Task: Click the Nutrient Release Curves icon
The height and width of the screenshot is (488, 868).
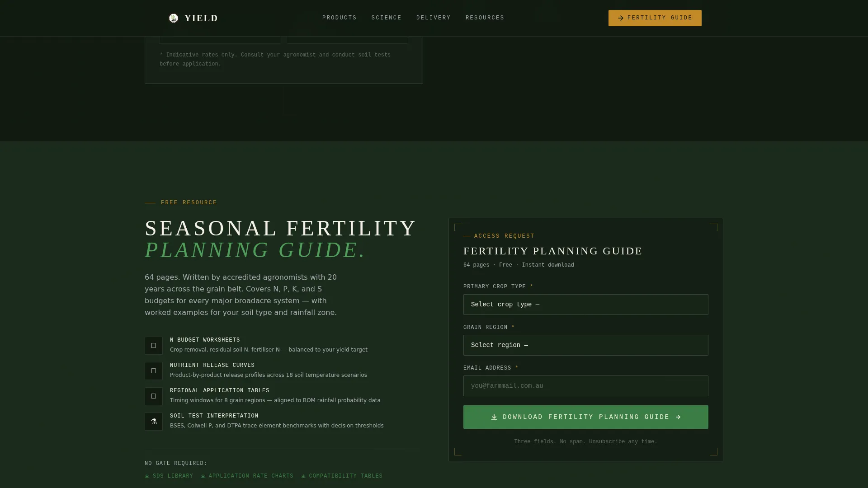Action: pyautogui.click(x=154, y=371)
